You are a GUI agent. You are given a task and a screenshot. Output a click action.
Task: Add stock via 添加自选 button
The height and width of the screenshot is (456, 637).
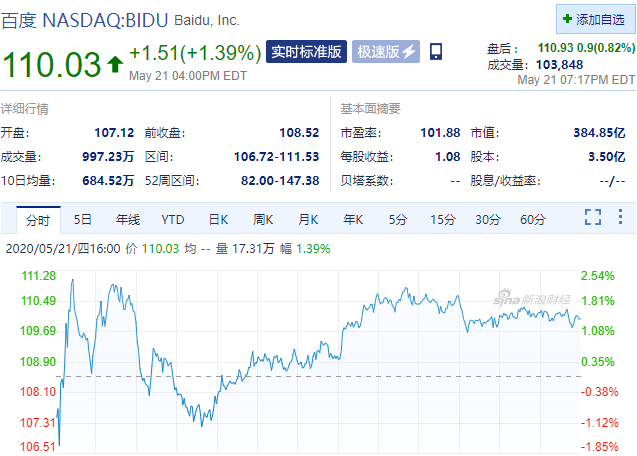pos(596,19)
